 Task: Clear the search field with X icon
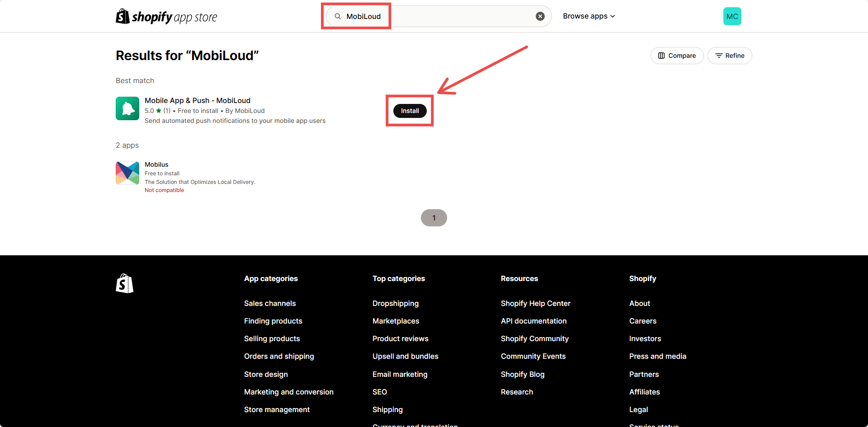(x=540, y=16)
